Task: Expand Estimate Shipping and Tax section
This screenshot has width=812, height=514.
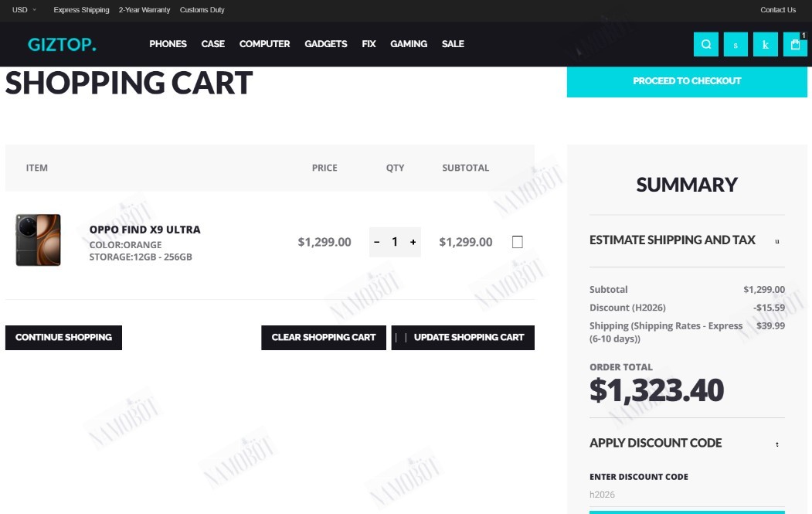Action: pos(687,240)
